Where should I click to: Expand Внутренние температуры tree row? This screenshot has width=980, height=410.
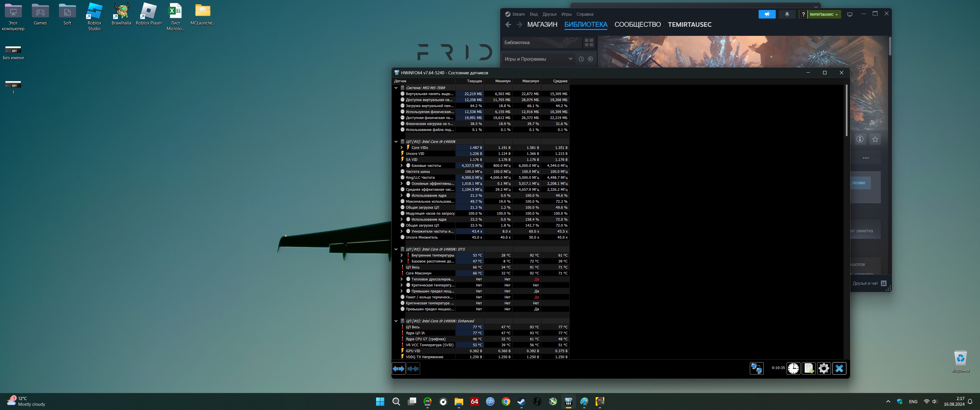pos(401,255)
